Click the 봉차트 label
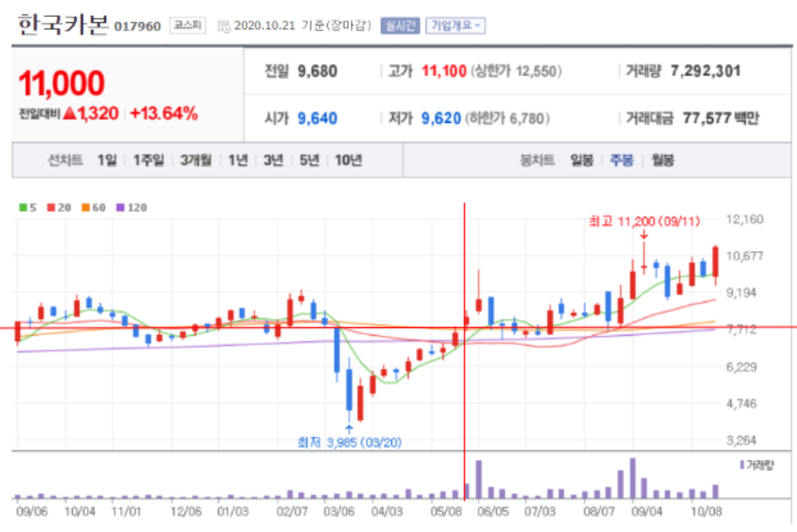797x532 pixels. pyautogui.click(x=536, y=161)
